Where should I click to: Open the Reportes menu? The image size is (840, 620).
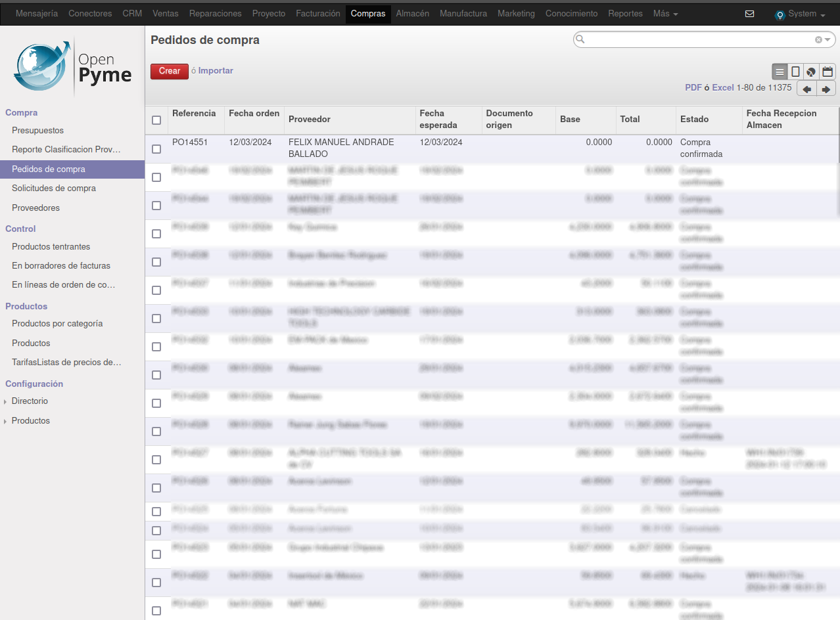[626, 13]
